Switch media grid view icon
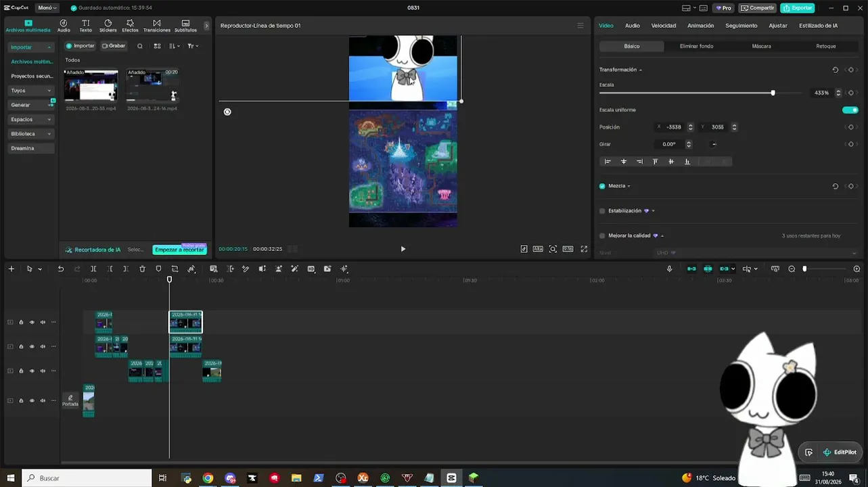 pyautogui.click(x=157, y=46)
